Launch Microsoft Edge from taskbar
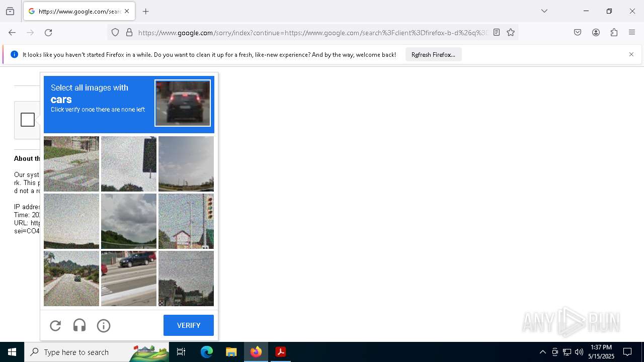 point(207,352)
